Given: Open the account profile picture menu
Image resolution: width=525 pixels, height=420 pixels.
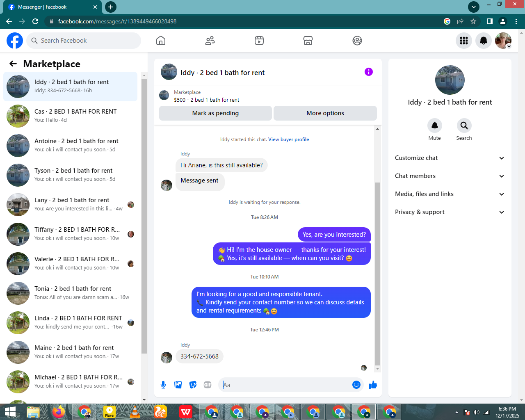Looking at the screenshot, I should point(503,41).
